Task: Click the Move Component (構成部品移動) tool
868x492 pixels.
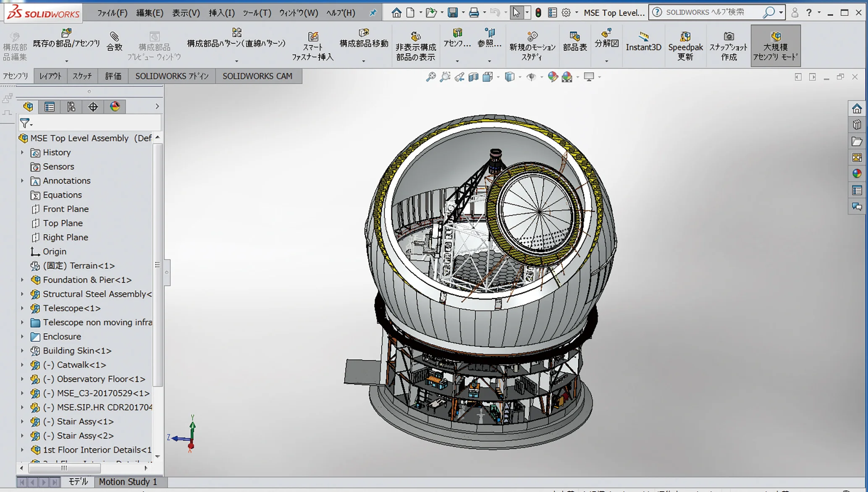Action: tap(364, 39)
